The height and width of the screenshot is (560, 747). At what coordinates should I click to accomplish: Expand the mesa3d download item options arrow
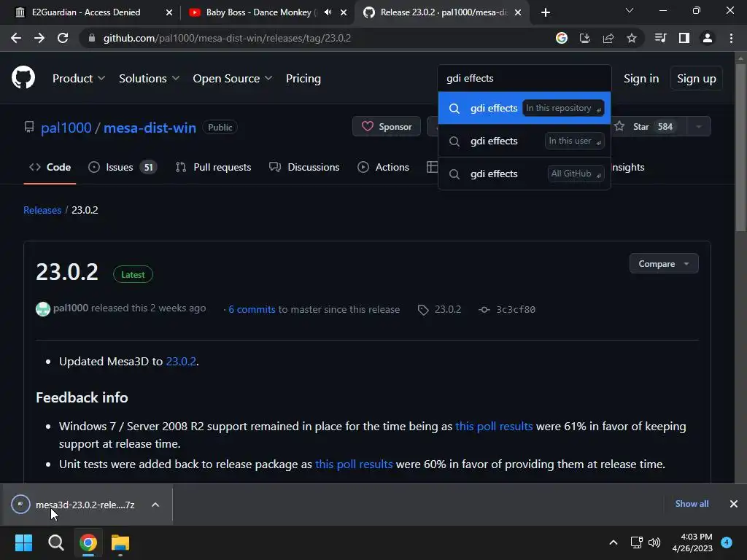click(155, 505)
